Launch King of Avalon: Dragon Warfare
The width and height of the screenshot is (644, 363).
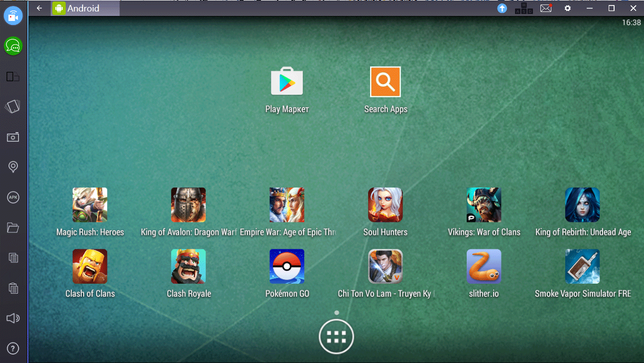click(x=188, y=204)
